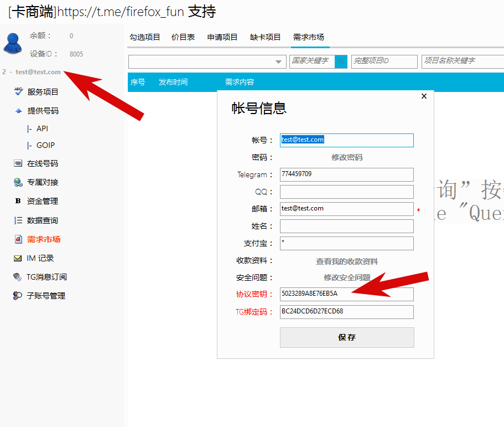Click the 需求内容 column header
This screenshot has width=504, height=427.
pyautogui.click(x=240, y=83)
